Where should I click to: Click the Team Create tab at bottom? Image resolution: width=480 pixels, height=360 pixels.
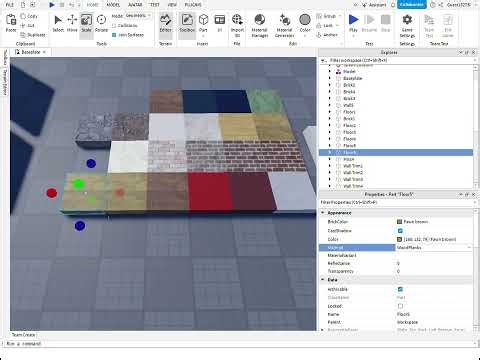(23, 335)
